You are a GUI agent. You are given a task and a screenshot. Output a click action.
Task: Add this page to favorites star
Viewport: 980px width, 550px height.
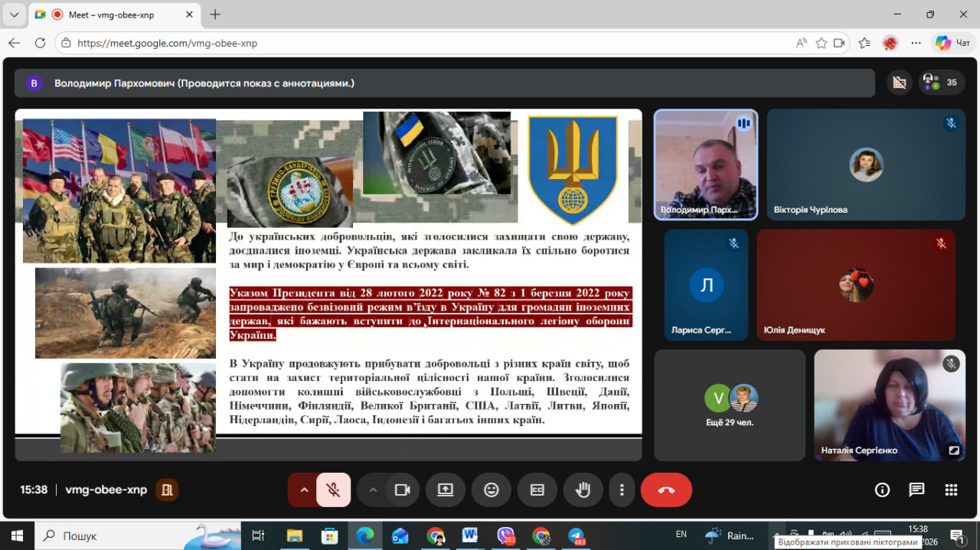tap(822, 43)
